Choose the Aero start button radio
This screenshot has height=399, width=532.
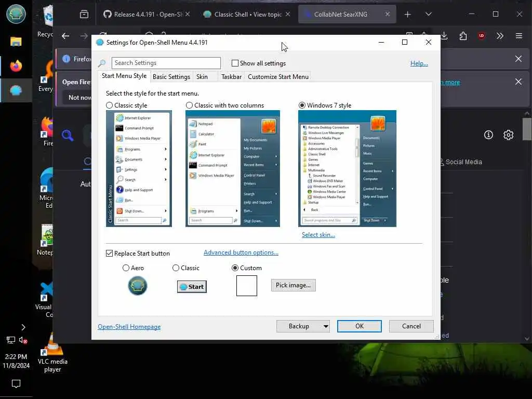(x=126, y=268)
